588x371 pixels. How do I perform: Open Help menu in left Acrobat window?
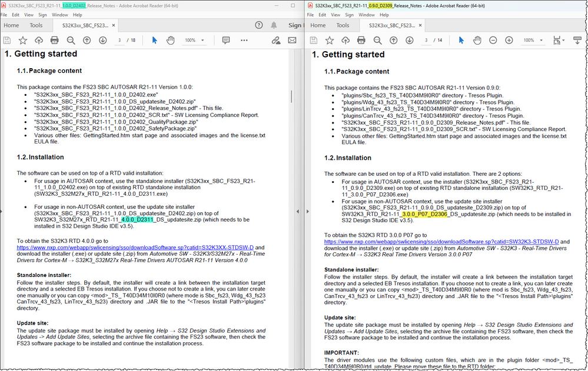[78, 15]
